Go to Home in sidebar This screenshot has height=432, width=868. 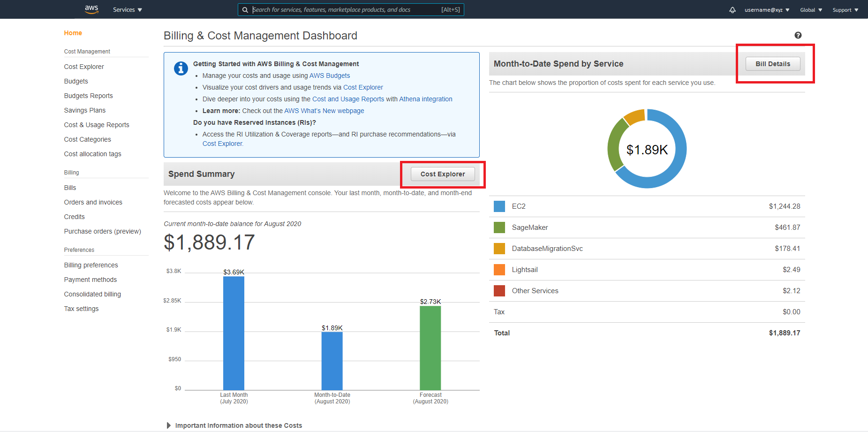pyautogui.click(x=73, y=33)
